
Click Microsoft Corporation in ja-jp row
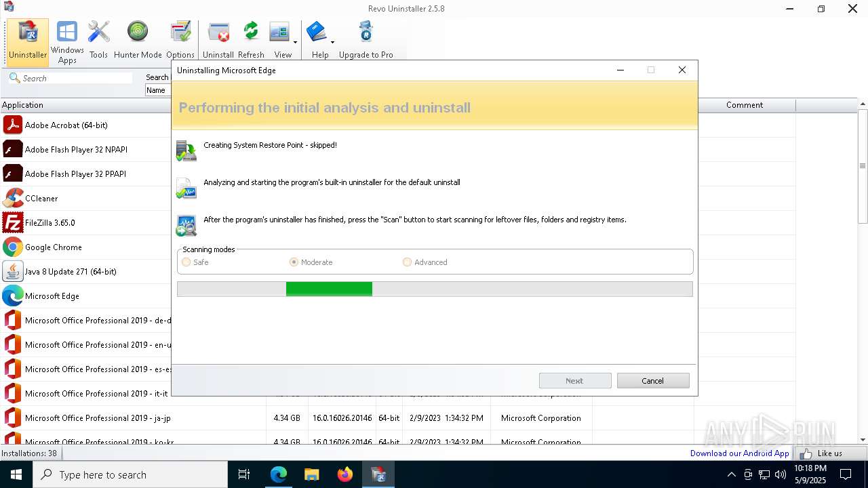(x=541, y=418)
